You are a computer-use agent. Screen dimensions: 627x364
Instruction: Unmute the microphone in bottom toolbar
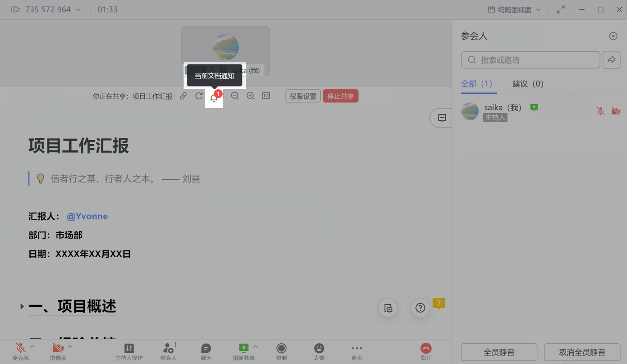pyautogui.click(x=20, y=351)
